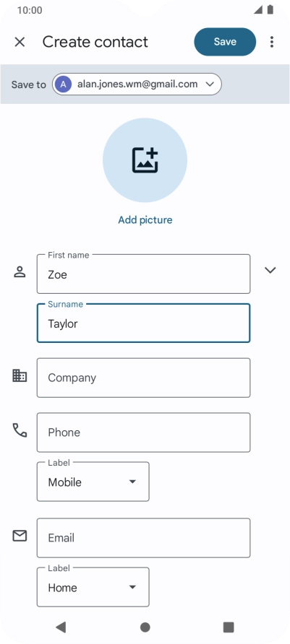Go back using the Android back triangle
The height and width of the screenshot is (644, 290).
(61, 627)
